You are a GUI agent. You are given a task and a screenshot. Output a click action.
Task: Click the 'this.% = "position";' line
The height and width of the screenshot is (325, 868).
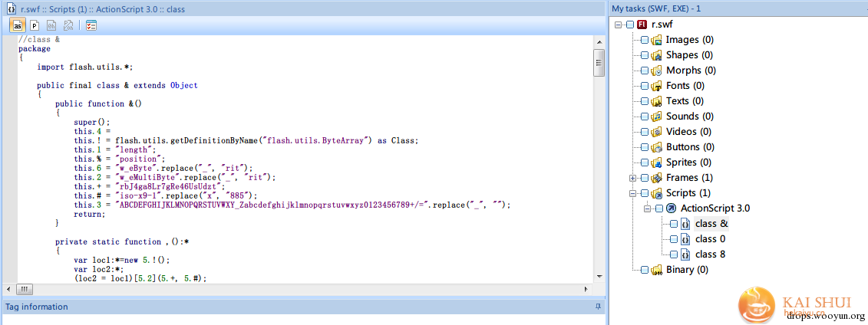point(120,159)
